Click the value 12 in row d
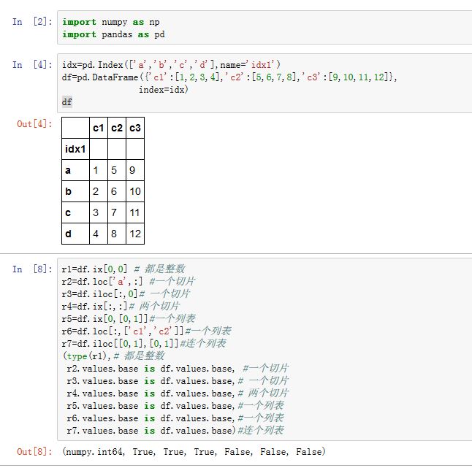This screenshot has height=476, width=472. point(134,234)
